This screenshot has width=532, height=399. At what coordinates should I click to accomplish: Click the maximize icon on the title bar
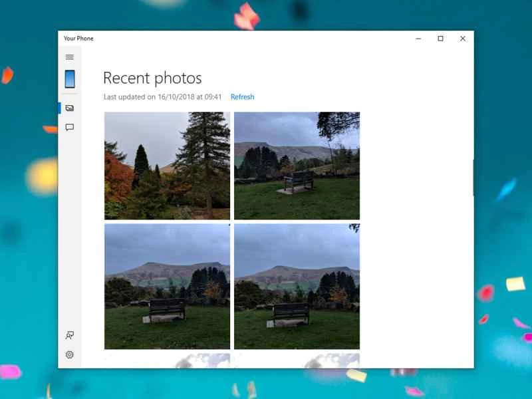click(x=440, y=39)
